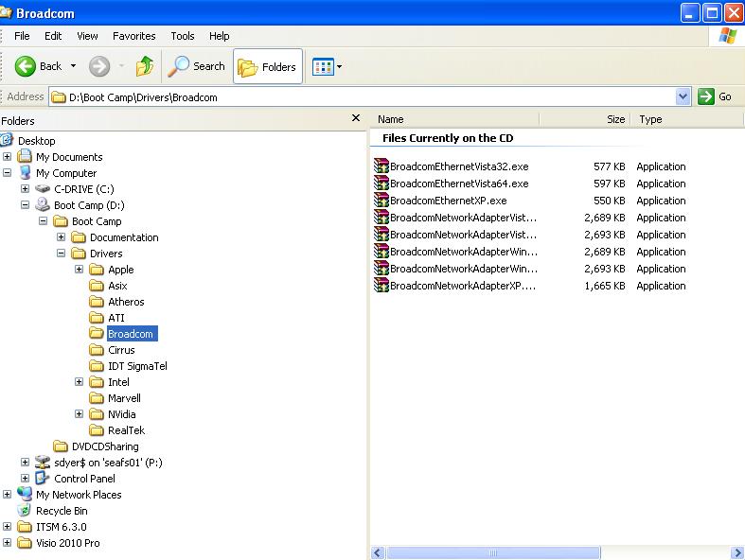Click the My Computer icon in tree

pos(25,172)
